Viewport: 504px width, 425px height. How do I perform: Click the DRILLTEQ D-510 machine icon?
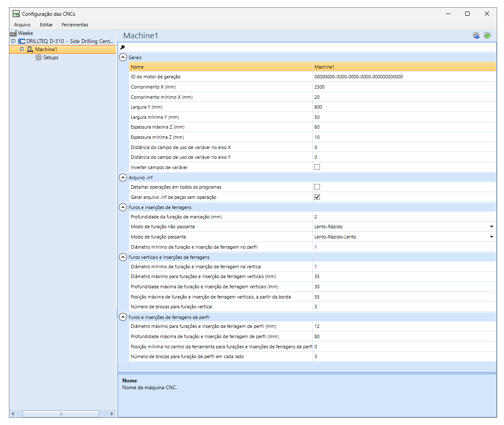tap(22, 41)
